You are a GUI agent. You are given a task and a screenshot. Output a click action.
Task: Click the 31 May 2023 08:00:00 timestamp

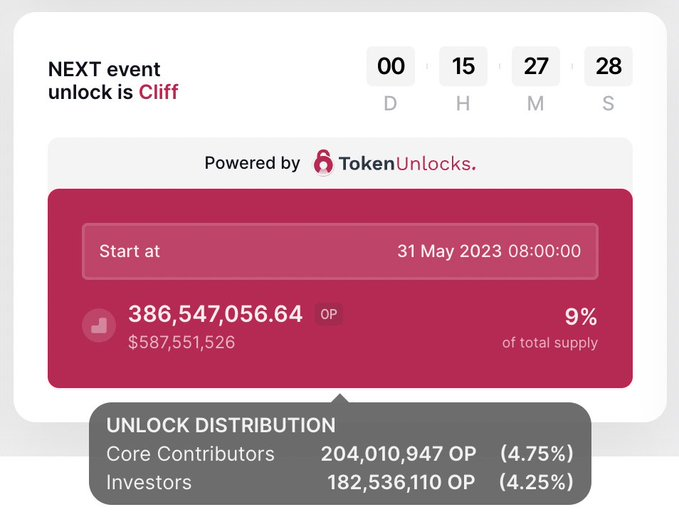tap(489, 251)
